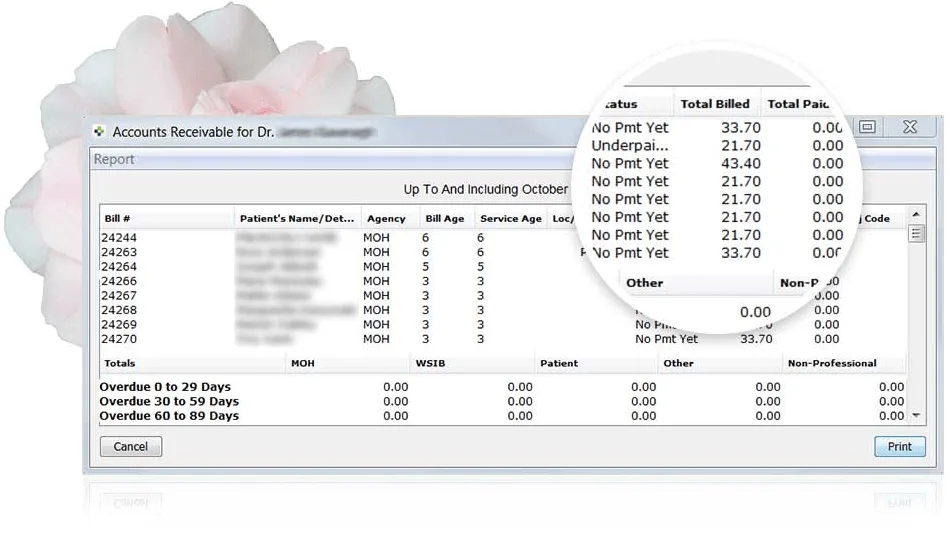The image size is (950, 553).
Task: Select bill number 24244
Action: pyautogui.click(x=119, y=238)
